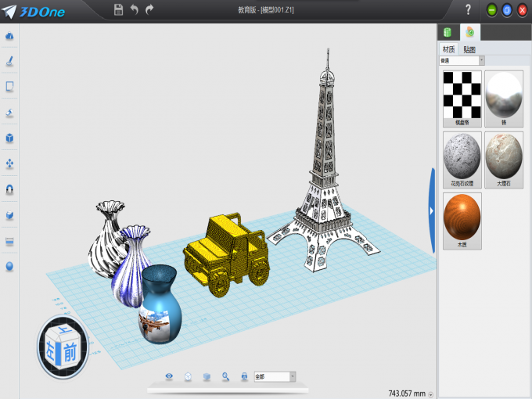Click the magnet snap tool
Screen dimensions: 532x399
(x=9, y=189)
